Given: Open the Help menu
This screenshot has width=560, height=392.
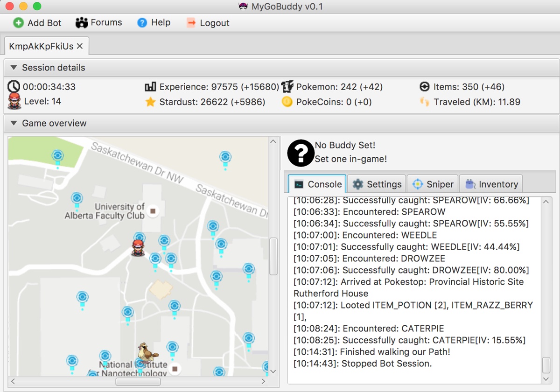Looking at the screenshot, I should click(154, 22).
